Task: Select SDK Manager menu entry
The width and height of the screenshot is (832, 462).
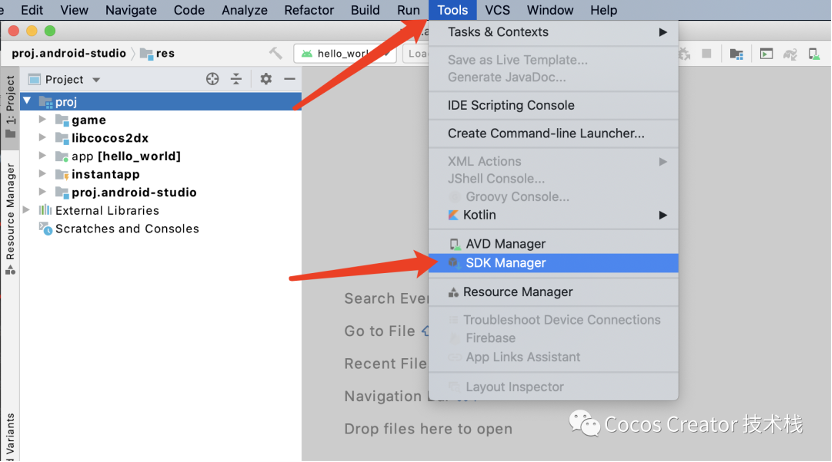Action: (505, 263)
